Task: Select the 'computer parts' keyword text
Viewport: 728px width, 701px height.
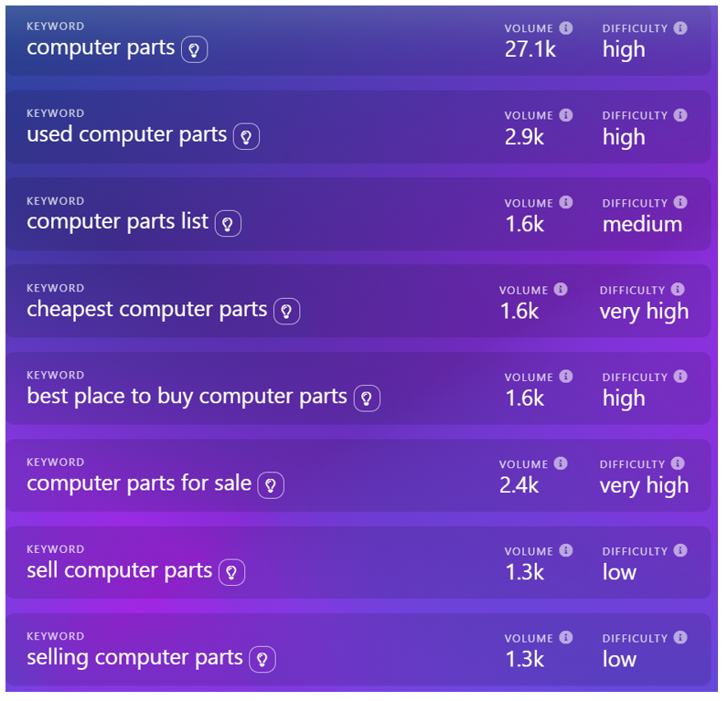Action: pyautogui.click(x=101, y=48)
